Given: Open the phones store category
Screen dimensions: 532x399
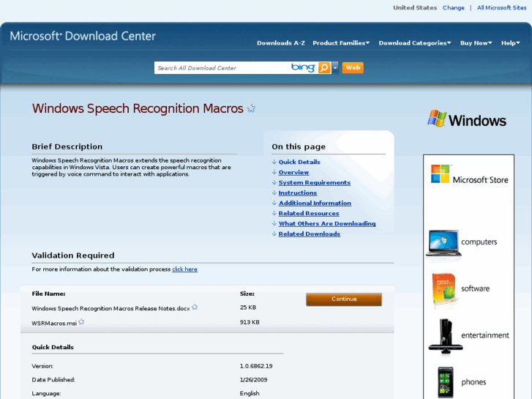Looking at the screenshot, I should tap(473, 382).
